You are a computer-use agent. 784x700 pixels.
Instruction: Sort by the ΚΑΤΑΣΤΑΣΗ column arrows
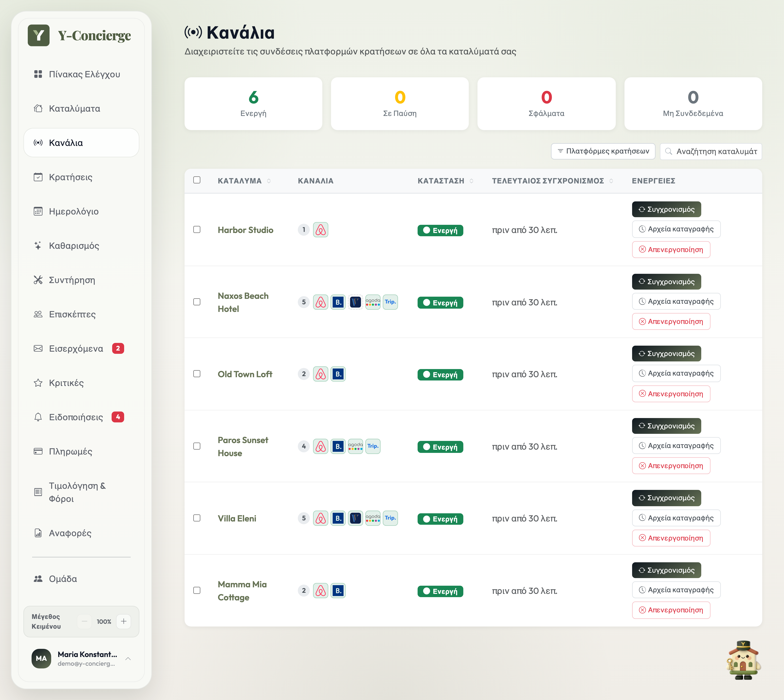471,181
